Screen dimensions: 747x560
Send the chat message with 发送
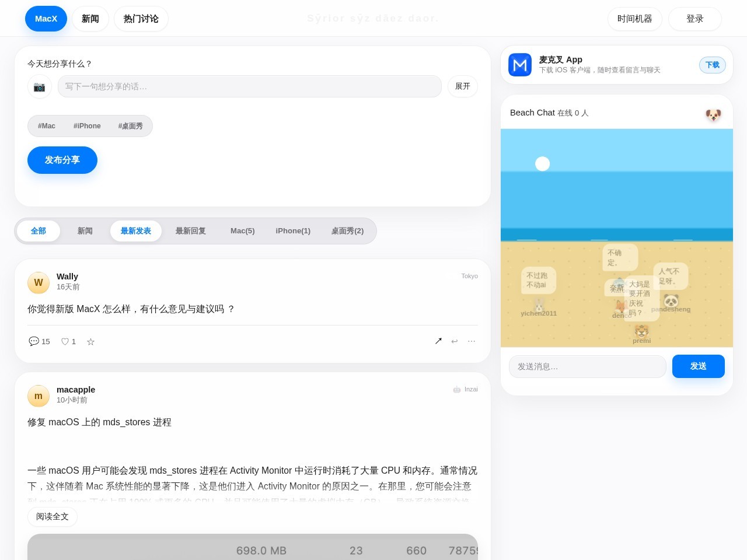pyautogui.click(x=699, y=366)
